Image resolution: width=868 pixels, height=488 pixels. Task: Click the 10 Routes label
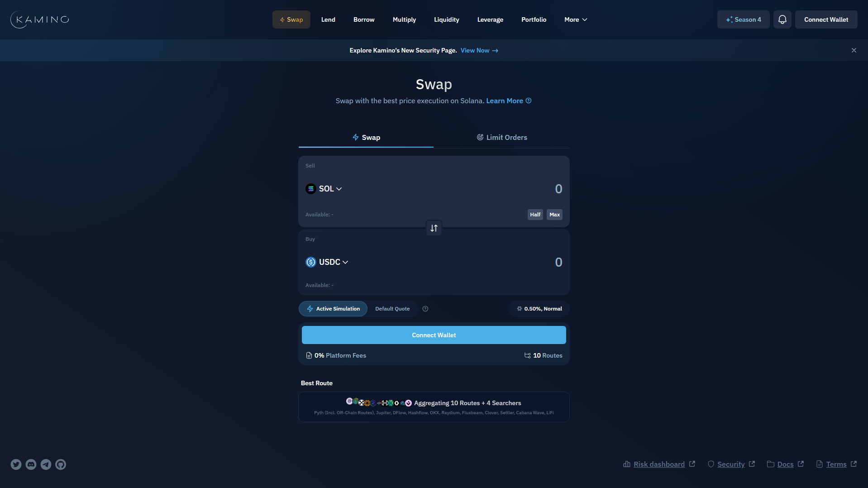pos(548,355)
